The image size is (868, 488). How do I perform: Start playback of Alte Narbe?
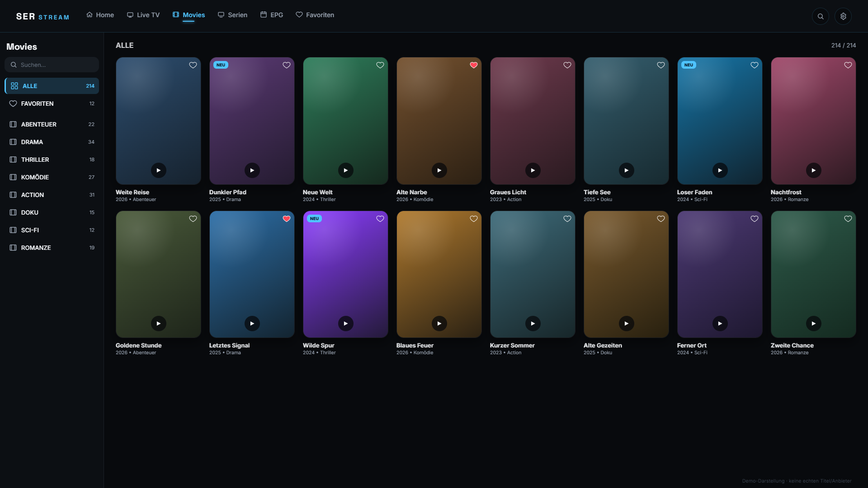tap(439, 170)
